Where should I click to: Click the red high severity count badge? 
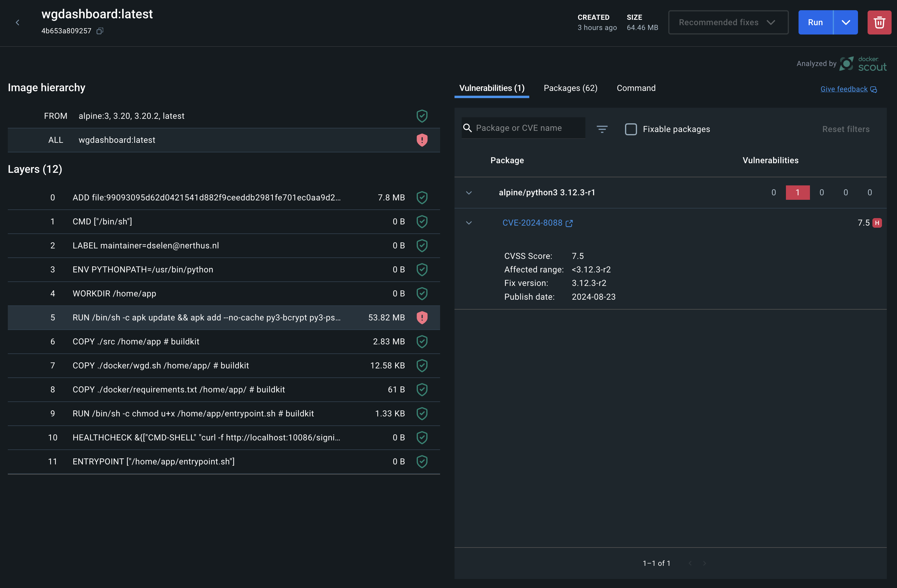(798, 193)
